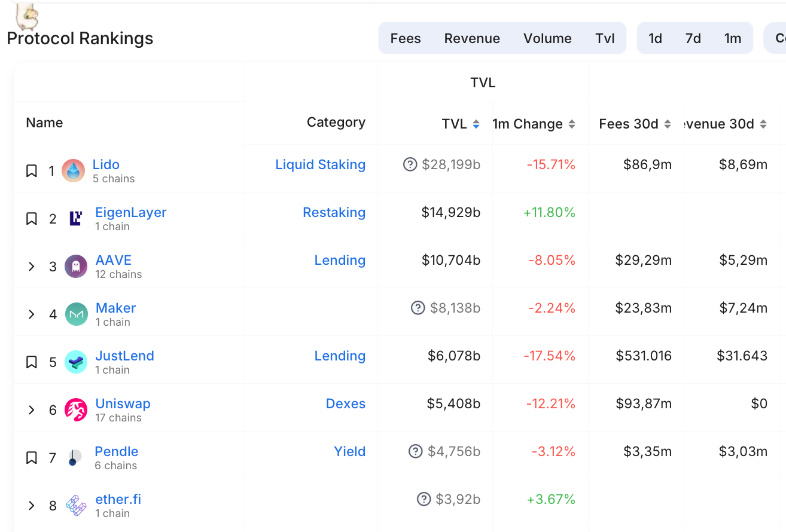This screenshot has height=532, width=786.
Task: Sort by Revenue 30d column arrows
Action: pyautogui.click(x=763, y=124)
